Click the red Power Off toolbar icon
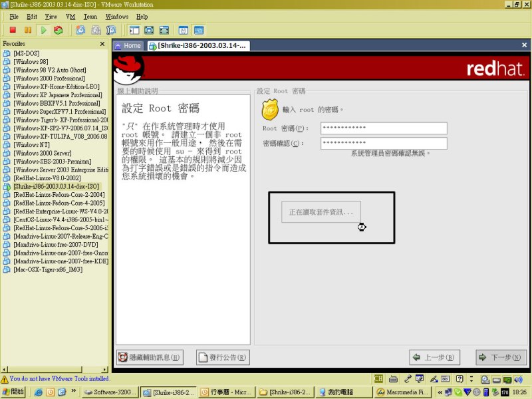 click(x=13, y=30)
